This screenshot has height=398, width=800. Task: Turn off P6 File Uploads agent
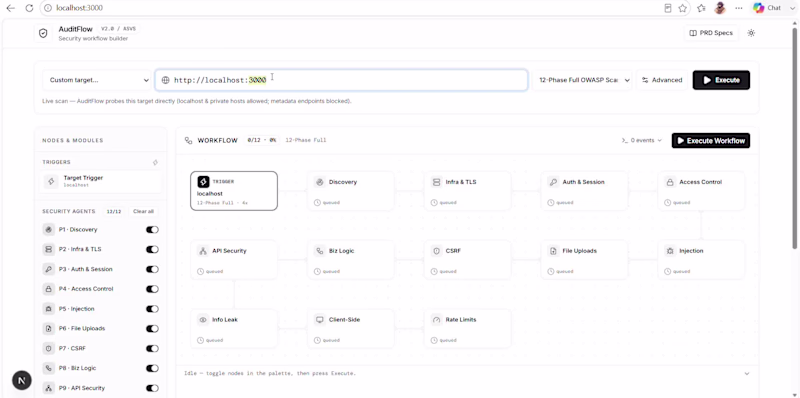coord(152,329)
